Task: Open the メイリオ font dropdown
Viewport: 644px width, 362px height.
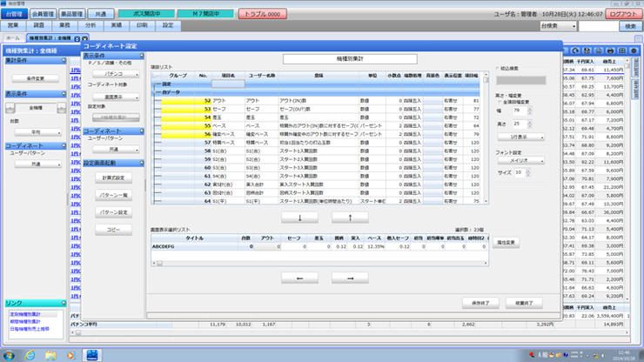Action: pyautogui.click(x=521, y=161)
